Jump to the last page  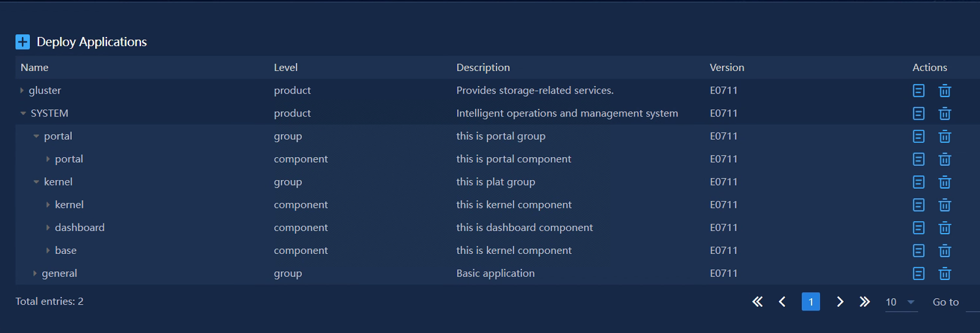[x=864, y=302]
